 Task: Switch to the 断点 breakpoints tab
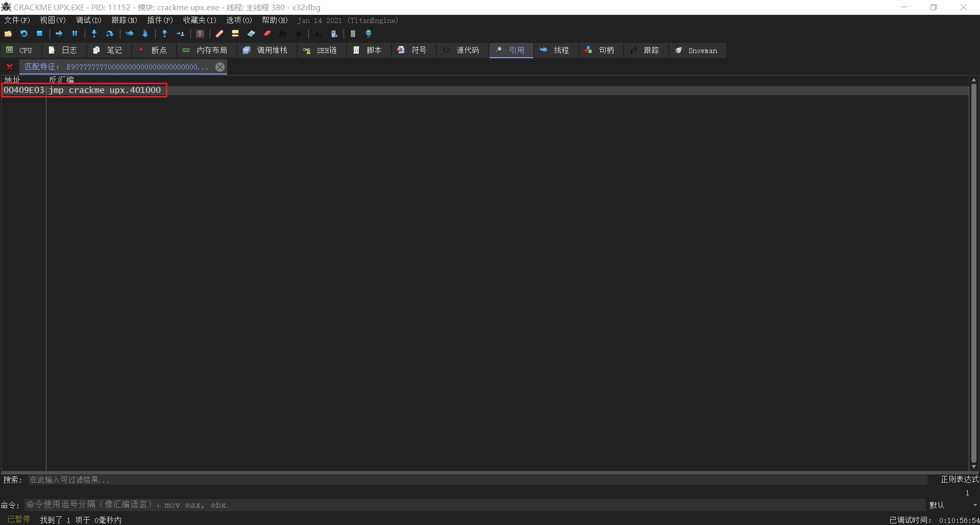point(153,51)
